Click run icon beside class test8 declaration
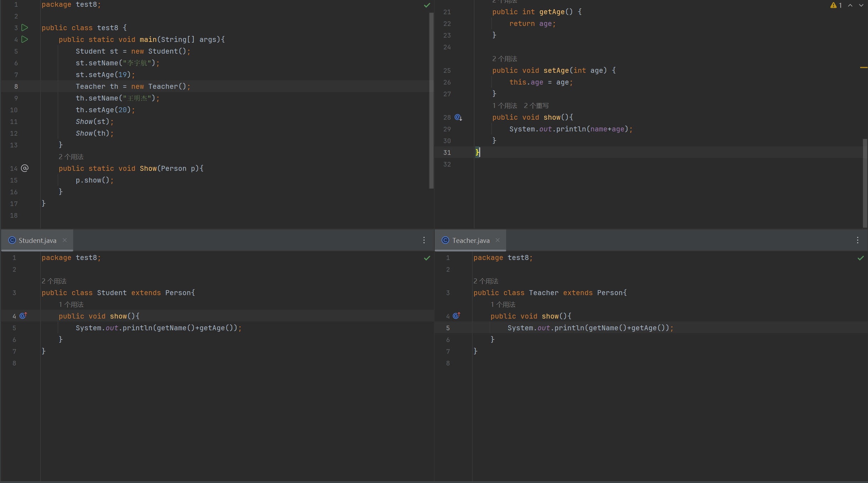The width and height of the screenshot is (868, 483). tap(25, 28)
